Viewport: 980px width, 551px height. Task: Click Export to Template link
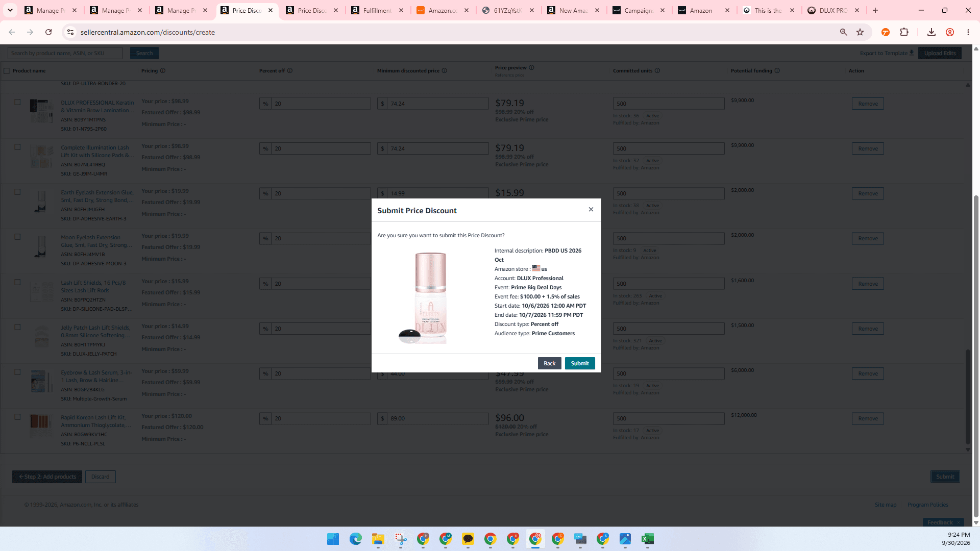click(x=886, y=53)
